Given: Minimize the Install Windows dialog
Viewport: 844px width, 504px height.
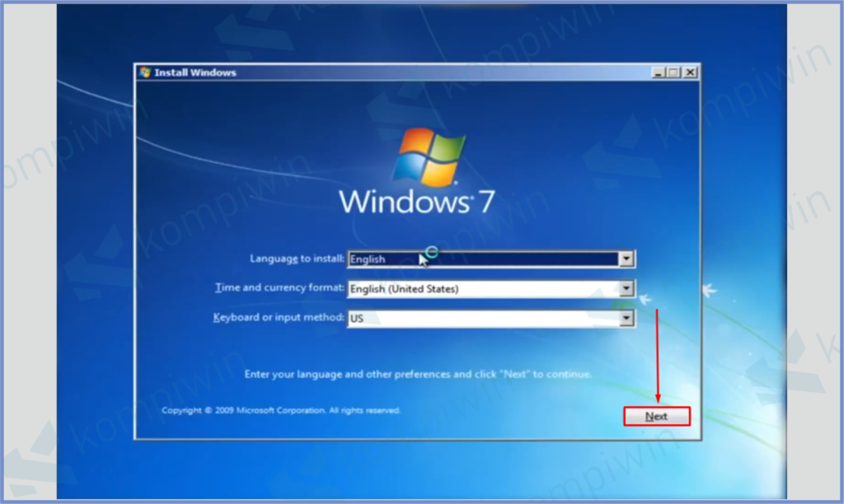Looking at the screenshot, I should tap(658, 72).
